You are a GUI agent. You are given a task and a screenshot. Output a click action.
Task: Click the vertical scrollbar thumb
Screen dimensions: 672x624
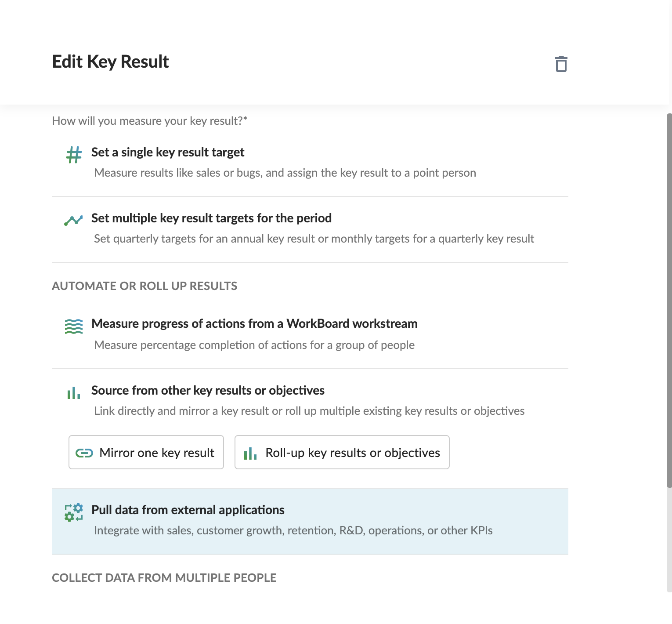[x=669, y=301]
